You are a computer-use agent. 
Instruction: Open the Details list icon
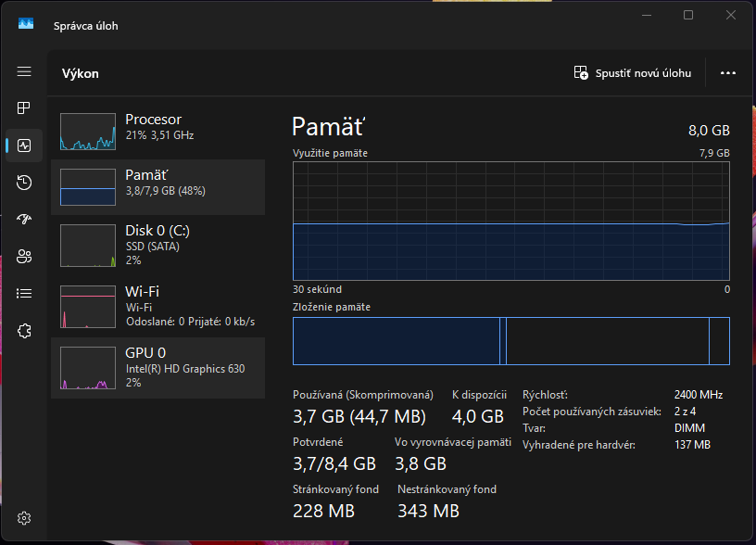tap(24, 294)
